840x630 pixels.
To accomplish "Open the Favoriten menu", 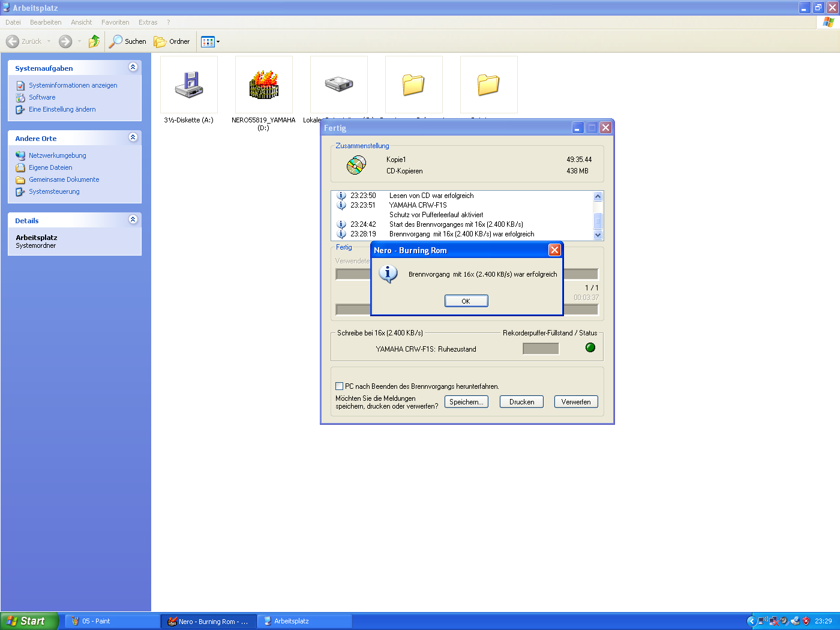I will 115,22.
